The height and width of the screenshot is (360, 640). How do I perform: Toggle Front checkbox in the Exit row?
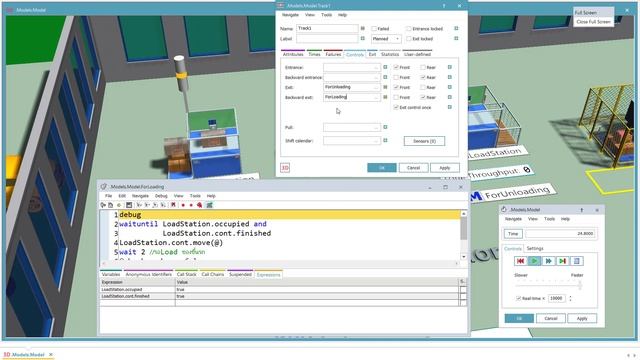click(396, 87)
